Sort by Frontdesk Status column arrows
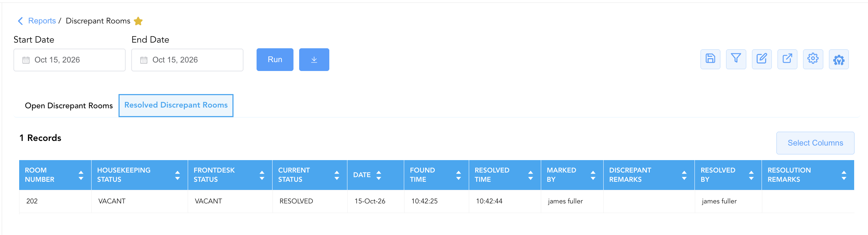 [x=262, y=175]
